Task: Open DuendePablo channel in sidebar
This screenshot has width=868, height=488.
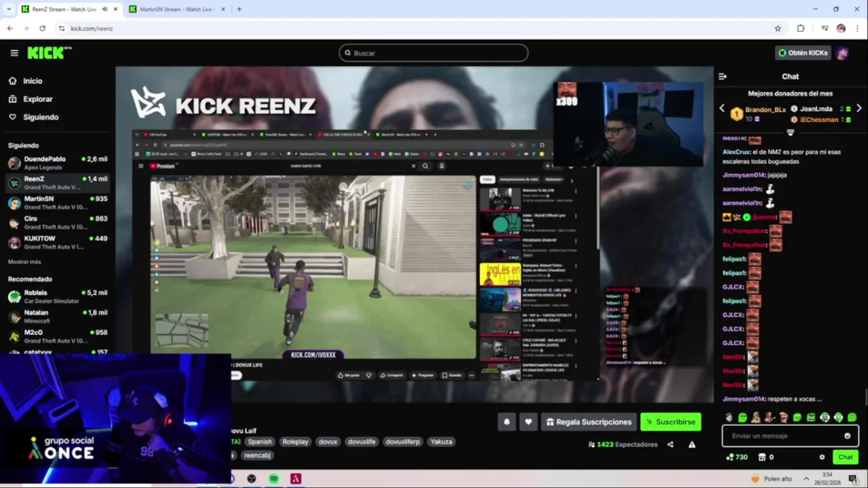Action: pos(57,163)
